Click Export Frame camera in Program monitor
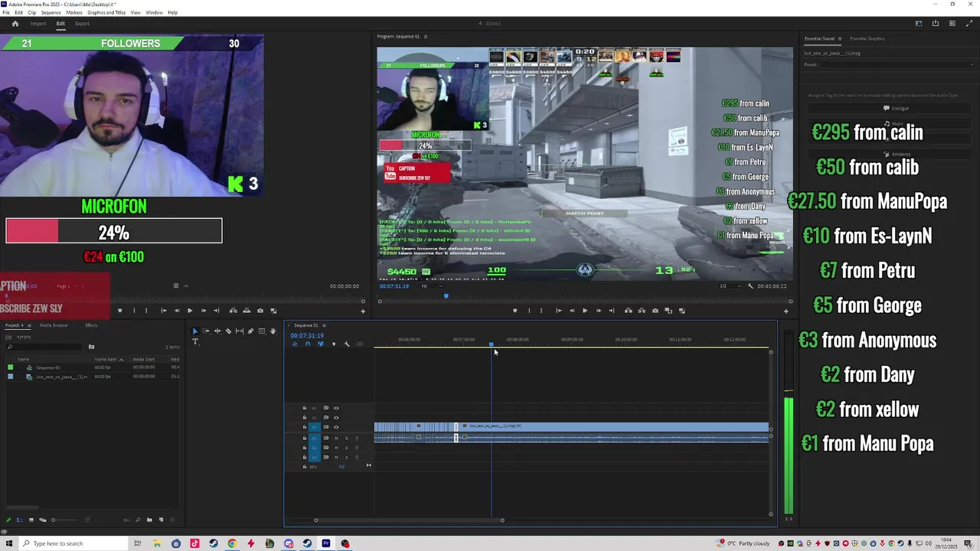 coord(655,311)
